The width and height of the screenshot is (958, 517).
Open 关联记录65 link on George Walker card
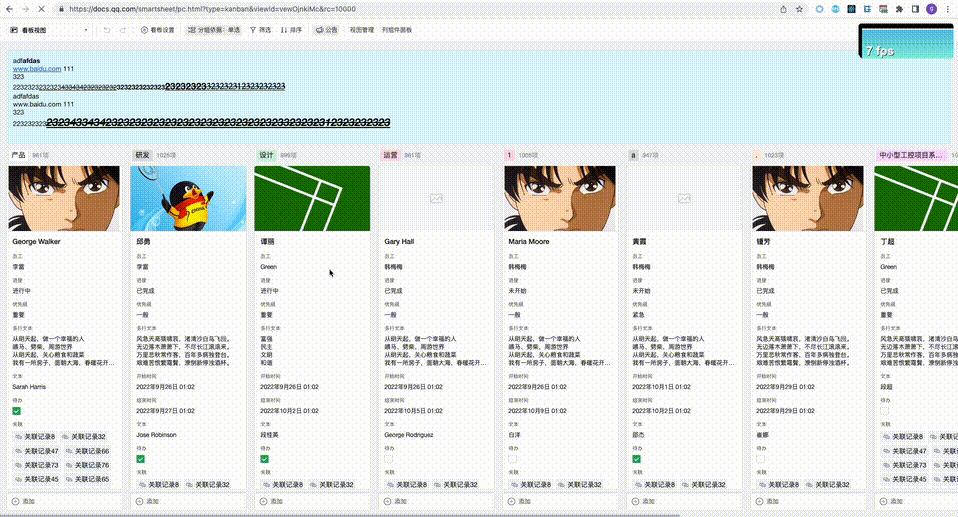tap(87, 479)
